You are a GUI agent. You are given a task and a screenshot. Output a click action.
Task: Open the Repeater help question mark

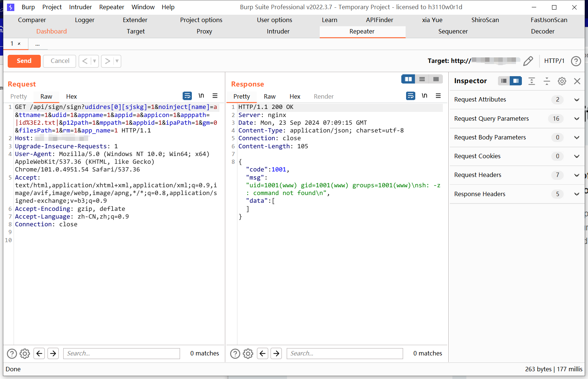pyautogui.click(x=576, y=61)
